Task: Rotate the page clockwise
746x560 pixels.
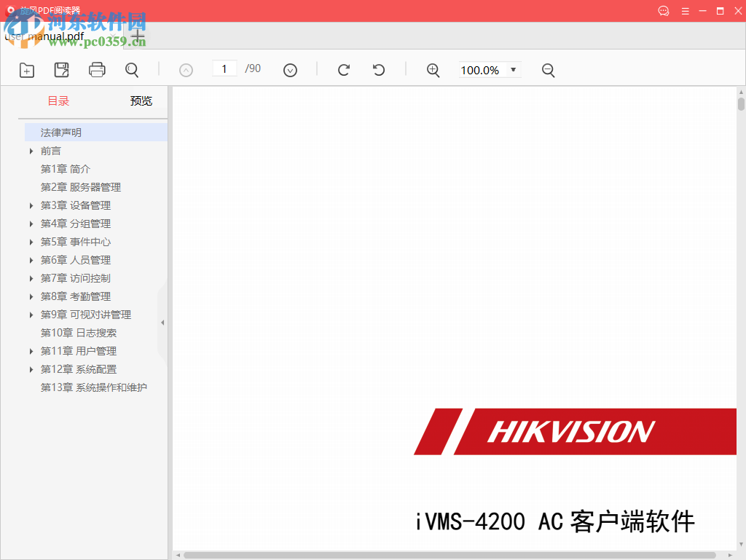Action: (344, 70)
